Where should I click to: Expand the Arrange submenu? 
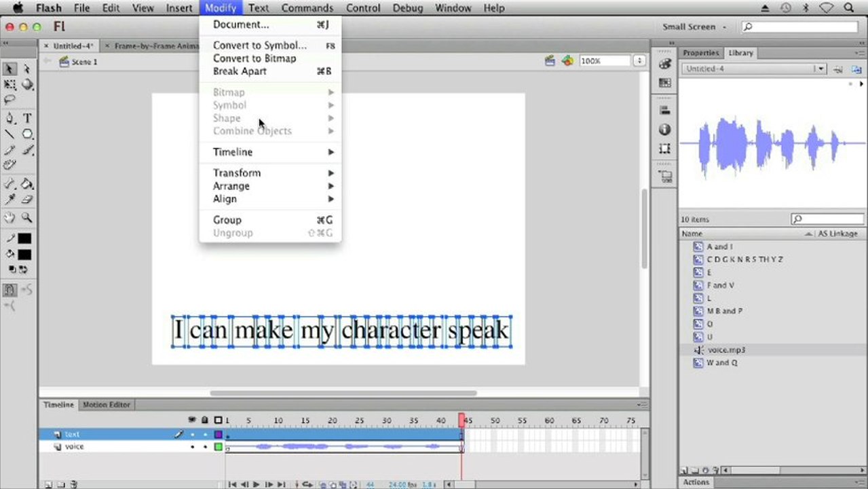click(x=270, y=186)
